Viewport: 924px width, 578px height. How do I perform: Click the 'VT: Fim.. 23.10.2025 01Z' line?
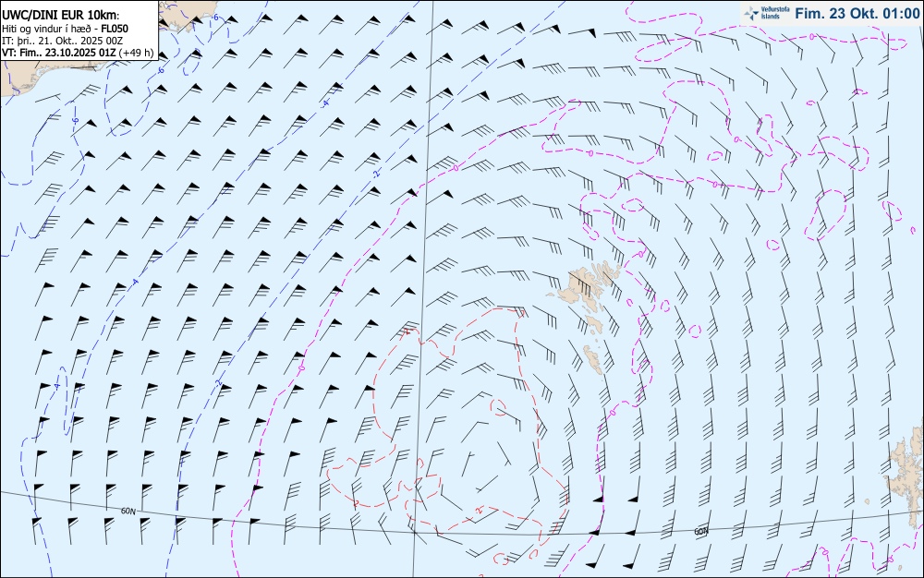coord(78,53)
